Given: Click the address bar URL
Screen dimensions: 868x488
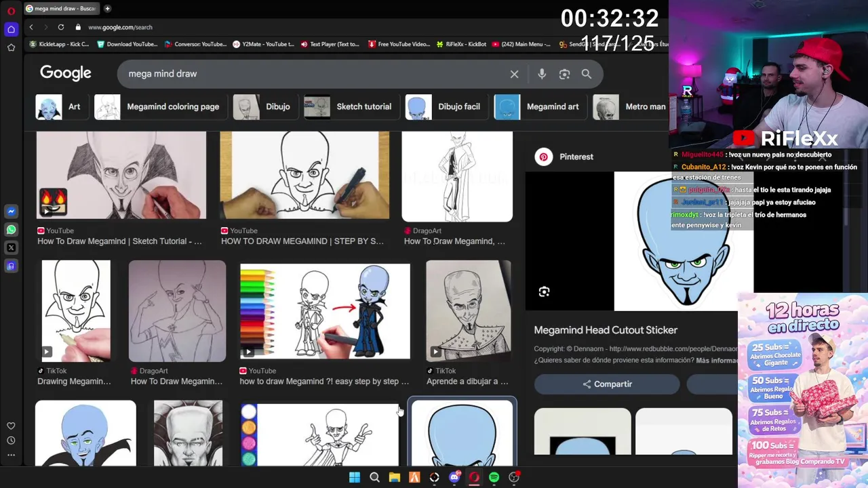Looking at the screenshot, I should (120, 27).
